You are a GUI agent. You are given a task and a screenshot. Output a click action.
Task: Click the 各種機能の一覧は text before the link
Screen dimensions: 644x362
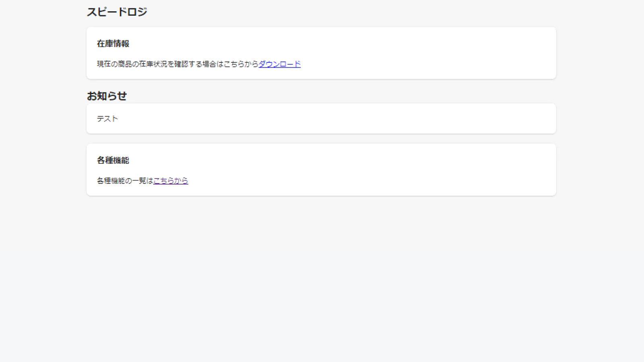coord(125,181)
